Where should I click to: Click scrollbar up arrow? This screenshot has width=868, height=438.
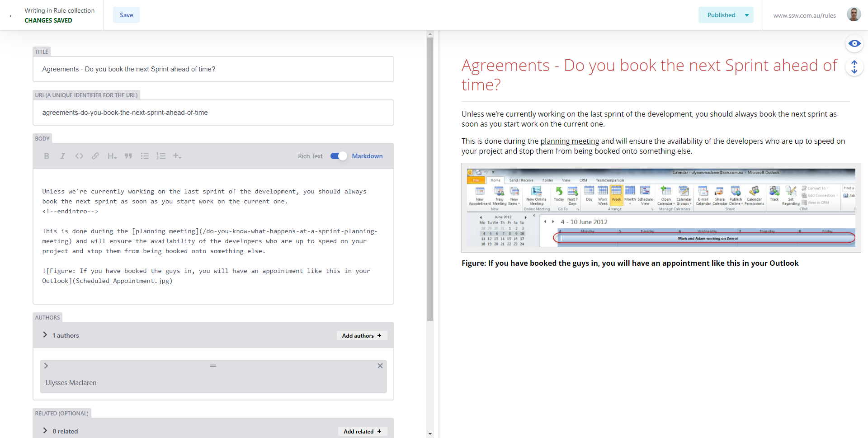[x=430, y=34]
